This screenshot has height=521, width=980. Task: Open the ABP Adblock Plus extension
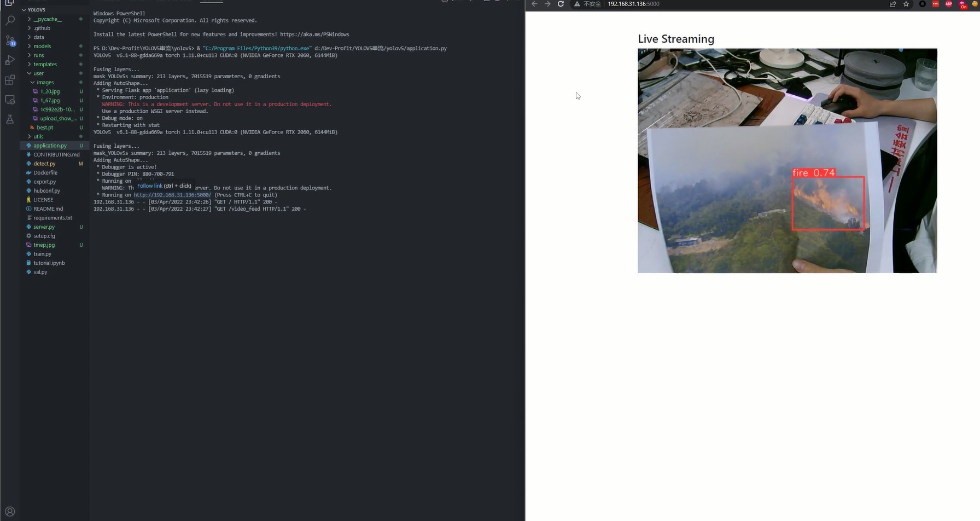coord(949,4)
